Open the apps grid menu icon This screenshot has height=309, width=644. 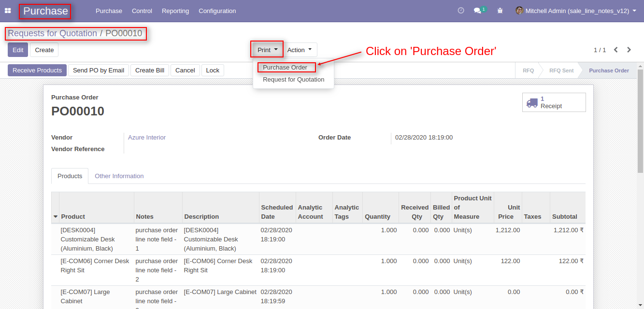(7, 10)
